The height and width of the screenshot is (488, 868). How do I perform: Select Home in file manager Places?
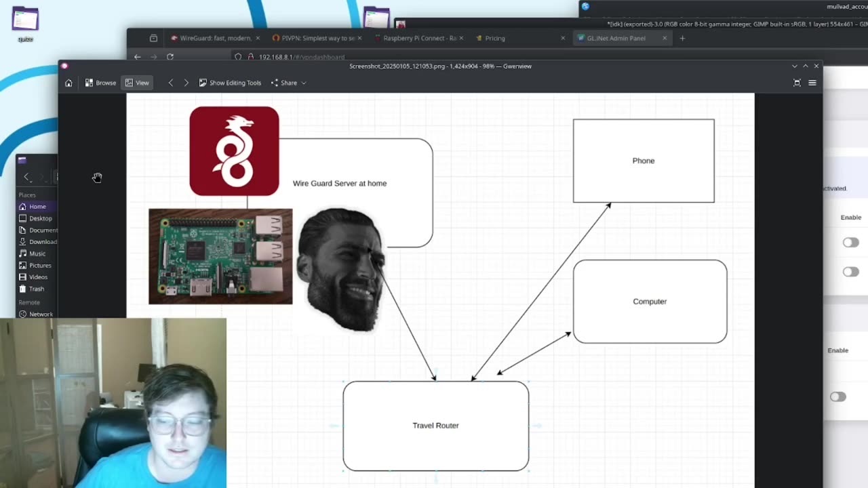[36, 207]
